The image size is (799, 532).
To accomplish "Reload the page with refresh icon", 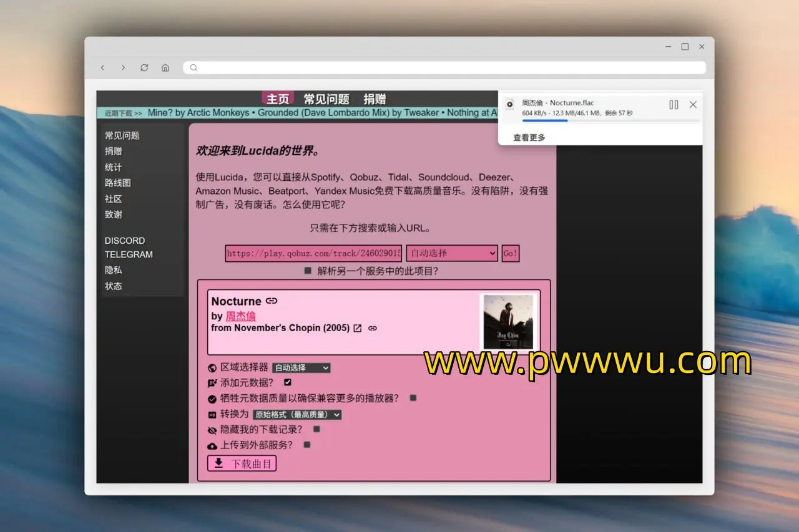I will coord(144,67).
